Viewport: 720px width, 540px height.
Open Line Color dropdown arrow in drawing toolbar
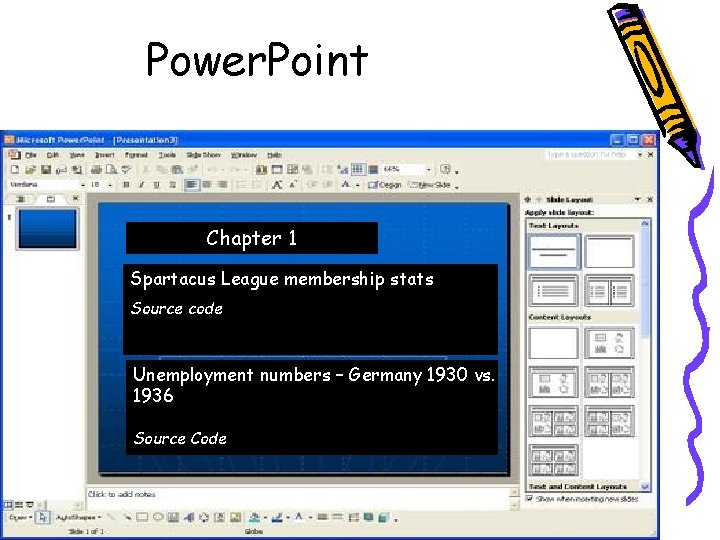(x=288, y=518)
